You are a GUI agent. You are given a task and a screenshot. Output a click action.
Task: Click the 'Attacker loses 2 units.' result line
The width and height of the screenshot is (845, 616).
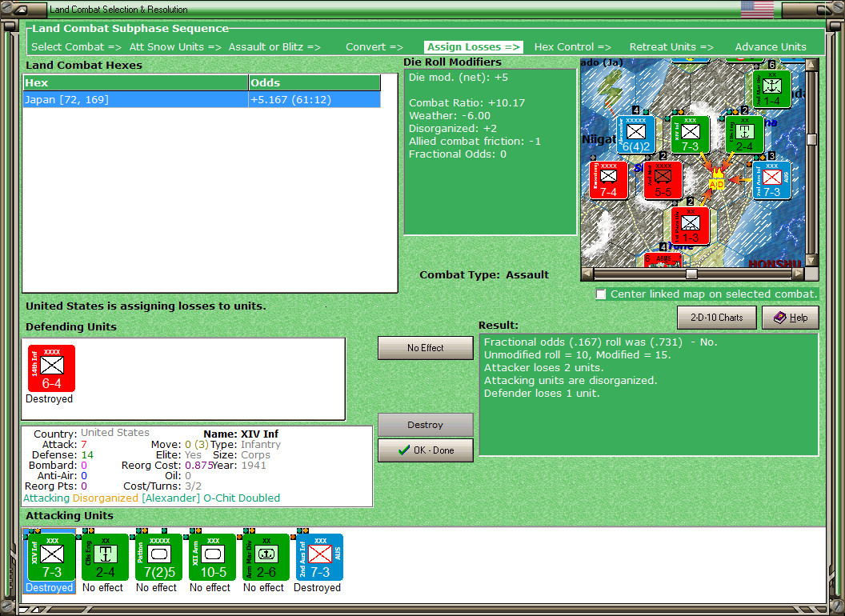544,367
